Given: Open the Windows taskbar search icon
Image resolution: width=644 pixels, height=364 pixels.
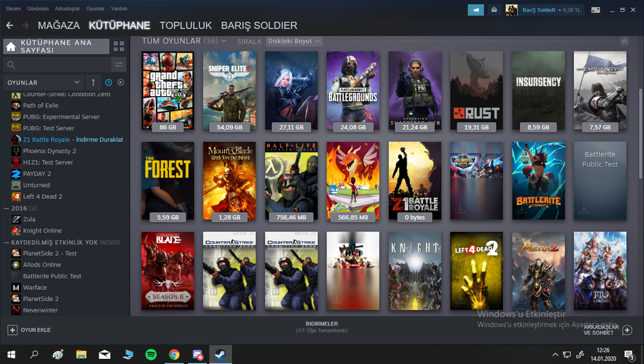Looking at the screenshot, I should (x=35, y=354).
